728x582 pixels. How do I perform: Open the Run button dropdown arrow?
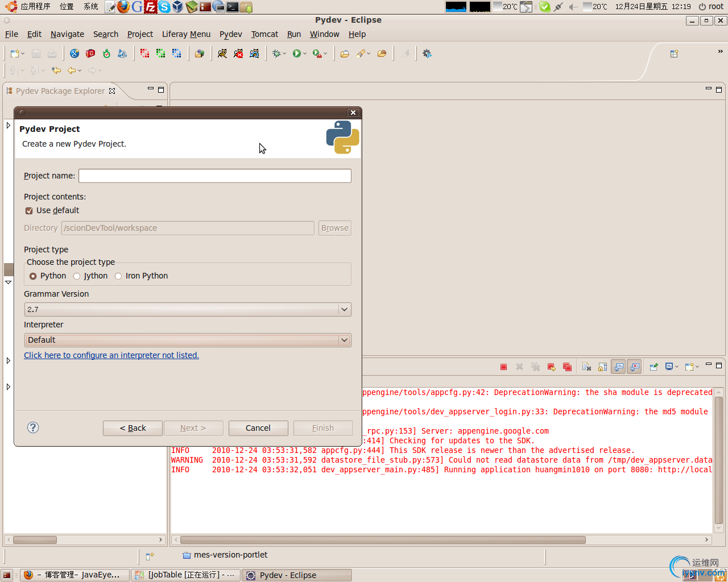click(305, 54)
